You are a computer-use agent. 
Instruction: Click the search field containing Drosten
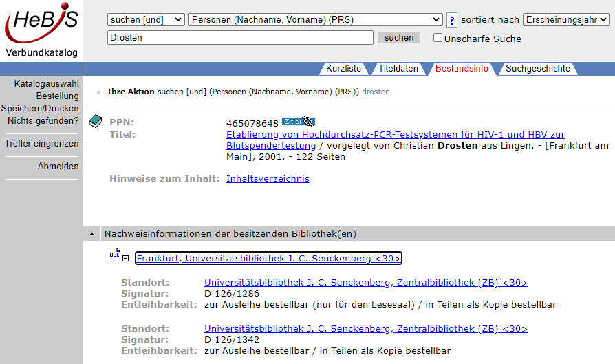(240, 38)
